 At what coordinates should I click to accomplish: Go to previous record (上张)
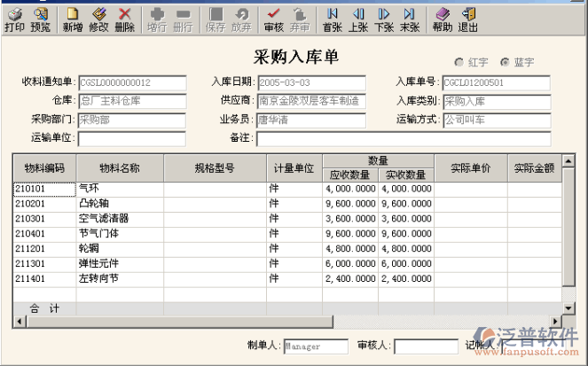[358, 19]
